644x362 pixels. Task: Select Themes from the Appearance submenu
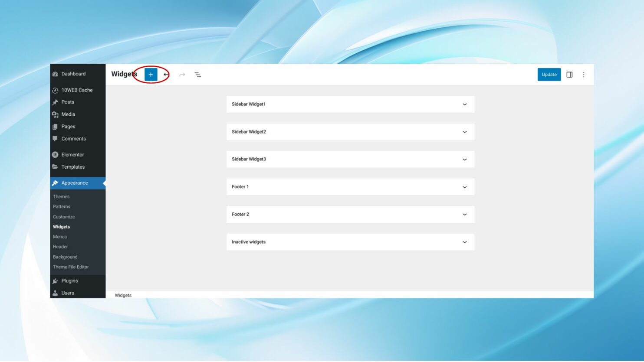61,196
